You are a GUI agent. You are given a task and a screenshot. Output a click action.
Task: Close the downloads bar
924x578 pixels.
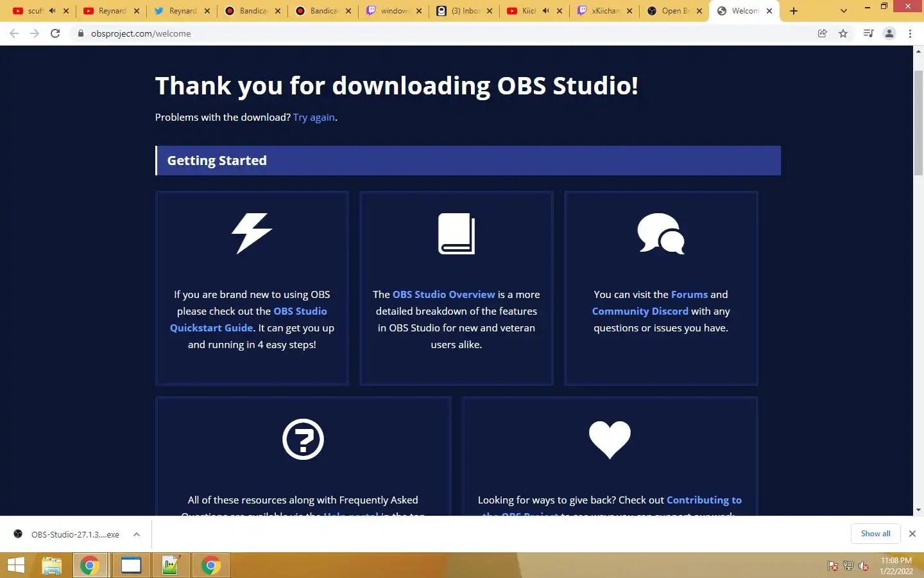[912, 534]
